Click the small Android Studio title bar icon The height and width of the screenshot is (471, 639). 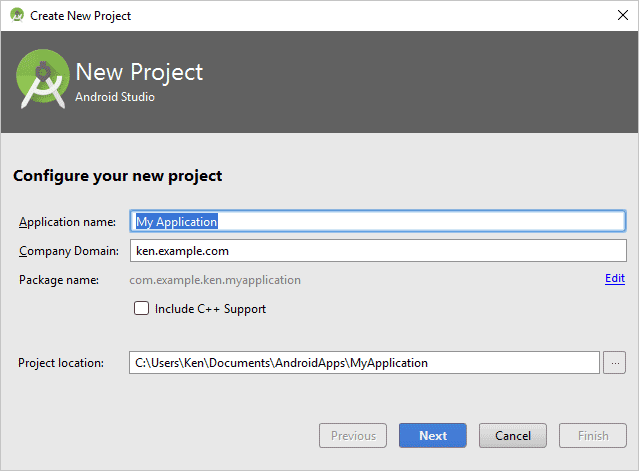(17, 15)
